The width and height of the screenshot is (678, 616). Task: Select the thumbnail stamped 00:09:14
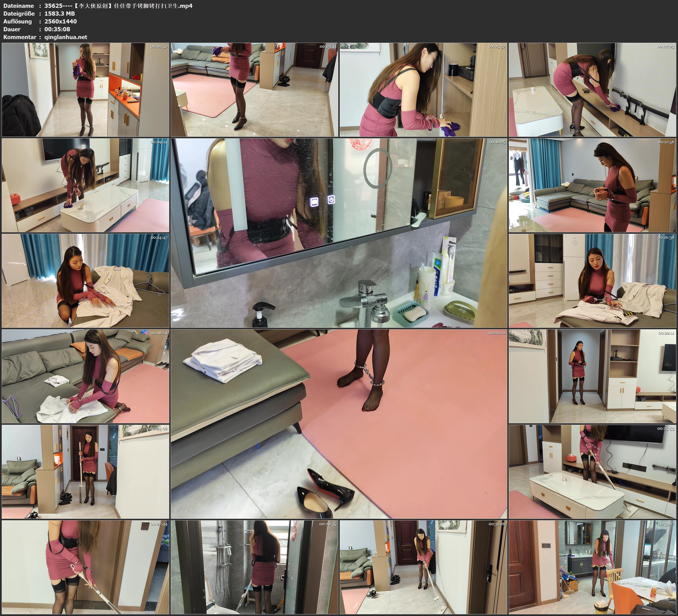(85, 185)
